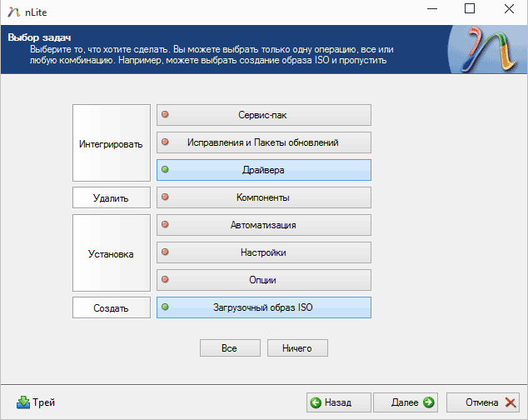This screenshot has height=420, width=528.
Task: Enable the Сервис-пак task
Action: coord(264,115)
